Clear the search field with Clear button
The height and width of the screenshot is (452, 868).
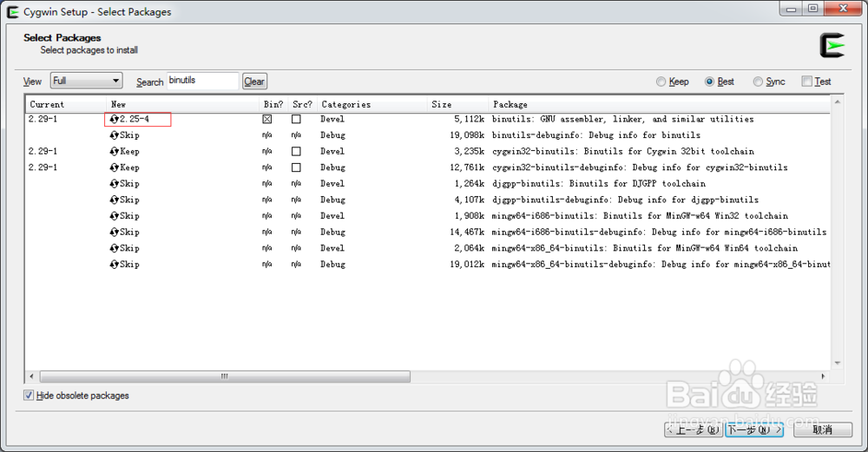pos(254,82)
